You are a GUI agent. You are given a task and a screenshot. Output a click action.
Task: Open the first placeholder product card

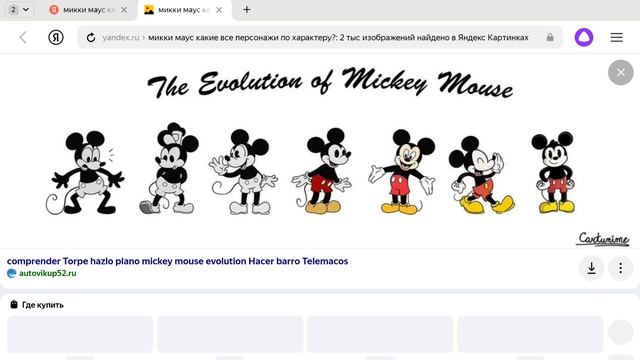[x=80, y=334]
